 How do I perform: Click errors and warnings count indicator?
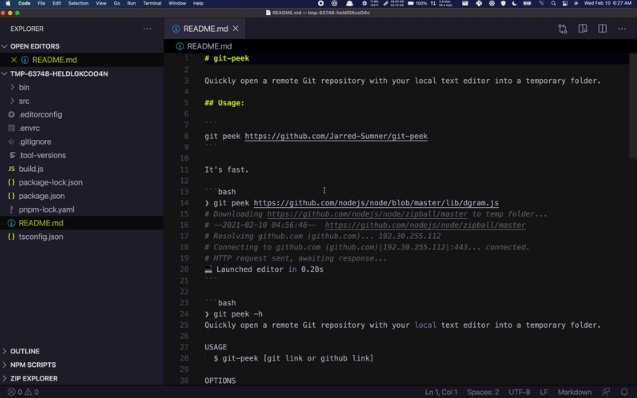click(x=23, y=392)
